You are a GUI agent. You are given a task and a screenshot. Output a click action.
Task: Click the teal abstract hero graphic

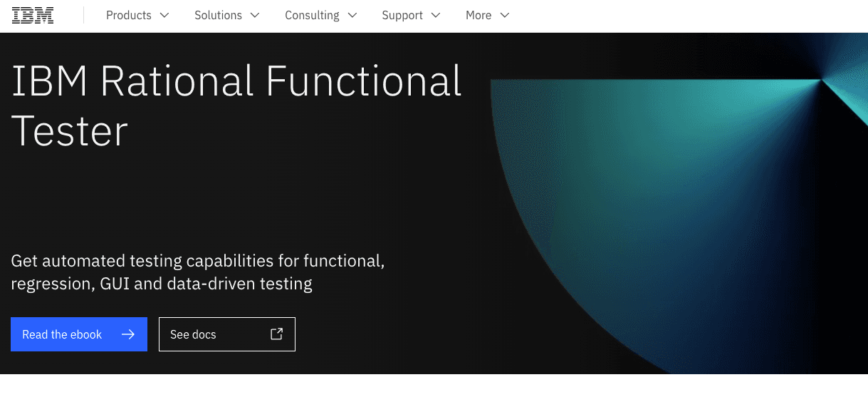click(x=679, y=203)
